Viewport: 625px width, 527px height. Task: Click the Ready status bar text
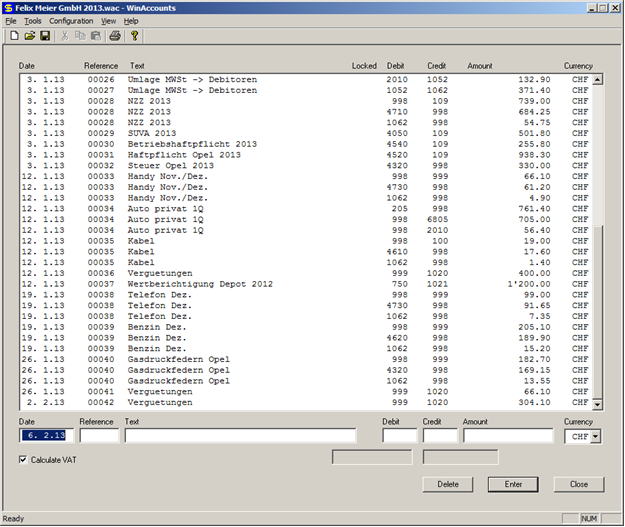click(x=14, y=519)
